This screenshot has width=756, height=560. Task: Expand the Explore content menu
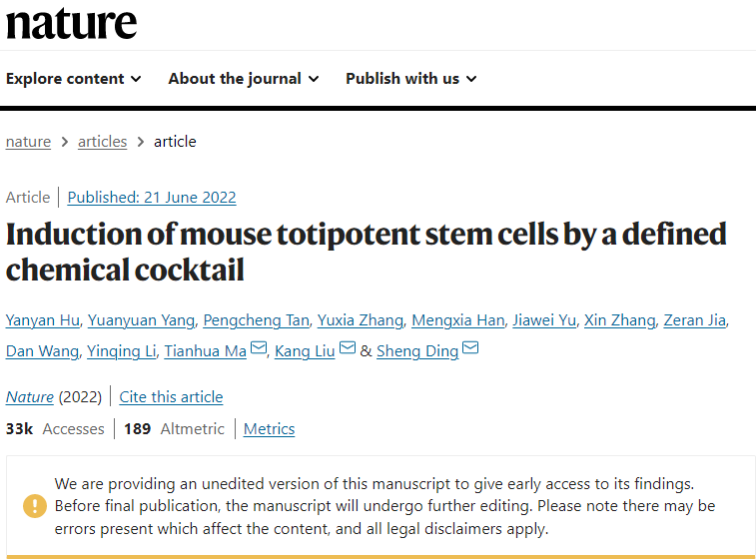73,79
